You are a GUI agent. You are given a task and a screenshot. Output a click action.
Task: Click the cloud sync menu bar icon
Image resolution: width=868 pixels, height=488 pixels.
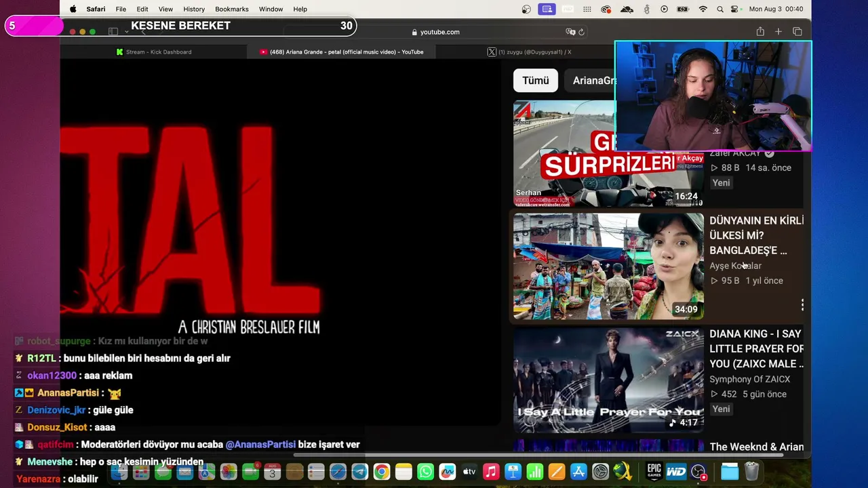click(627, 9)
